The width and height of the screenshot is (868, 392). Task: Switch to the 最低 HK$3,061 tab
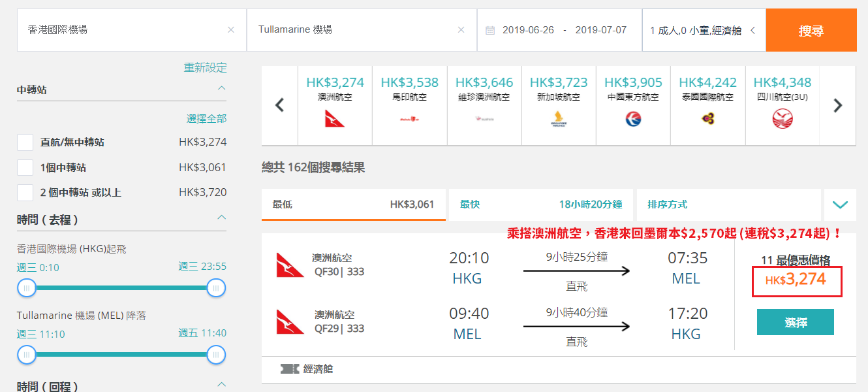coord(353,204)
